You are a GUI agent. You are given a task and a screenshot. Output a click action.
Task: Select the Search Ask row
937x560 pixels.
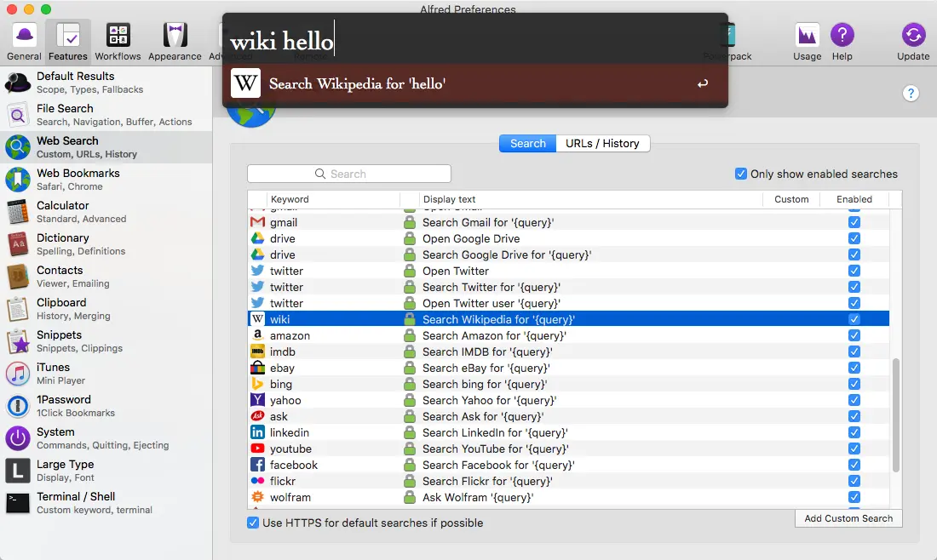click(568, 416)
